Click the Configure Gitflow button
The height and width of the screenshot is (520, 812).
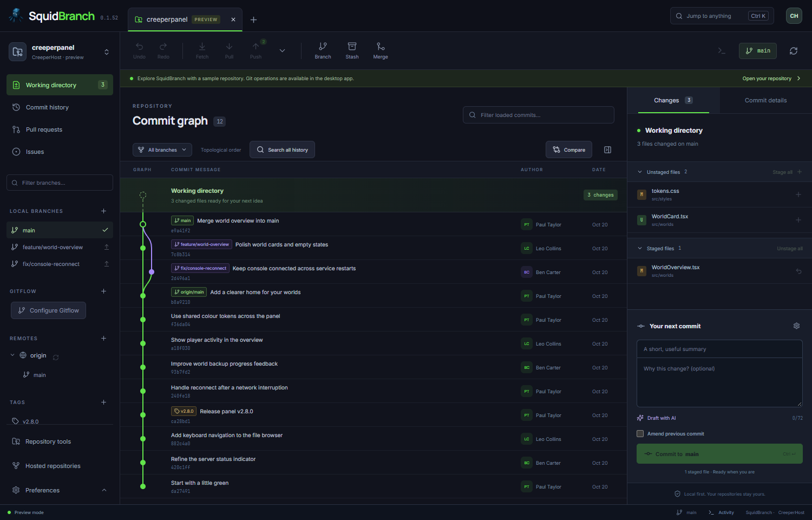[48, 310]
